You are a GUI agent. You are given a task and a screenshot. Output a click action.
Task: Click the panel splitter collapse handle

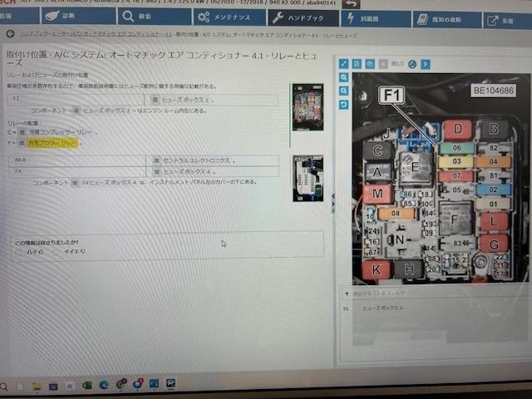click(332, 196)
